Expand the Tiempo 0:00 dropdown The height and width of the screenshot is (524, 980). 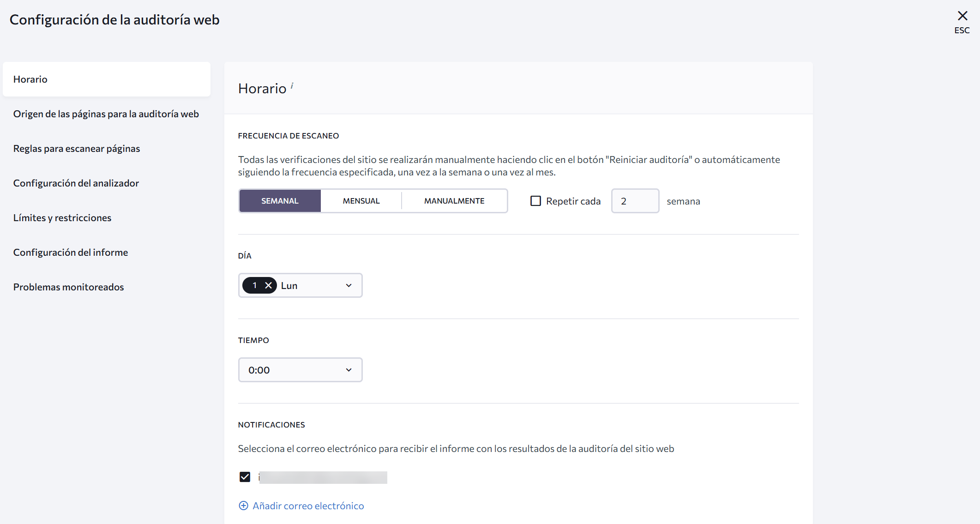click(300, 370)
